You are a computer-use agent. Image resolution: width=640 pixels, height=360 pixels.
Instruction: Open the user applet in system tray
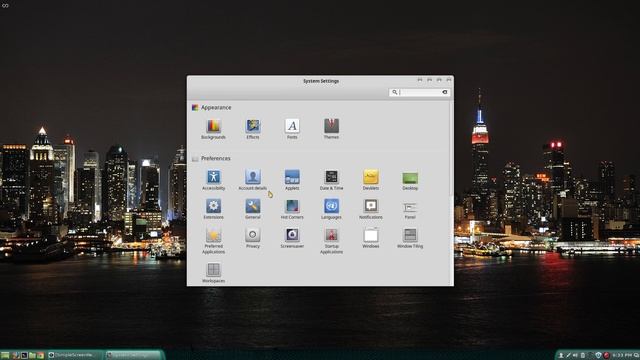click(x=561, y=356)
